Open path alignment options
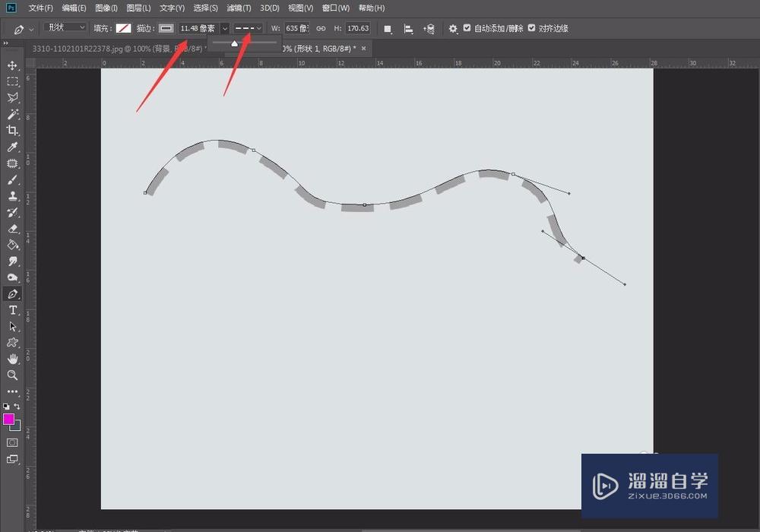Viewport: 760px width, 532px height. point(409,29)
